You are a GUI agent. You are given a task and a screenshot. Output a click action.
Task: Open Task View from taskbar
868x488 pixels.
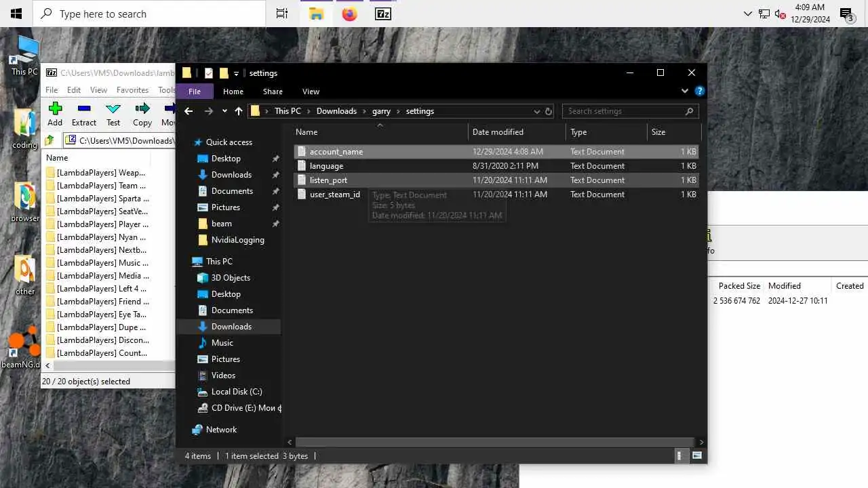click(x=282, y=14)
